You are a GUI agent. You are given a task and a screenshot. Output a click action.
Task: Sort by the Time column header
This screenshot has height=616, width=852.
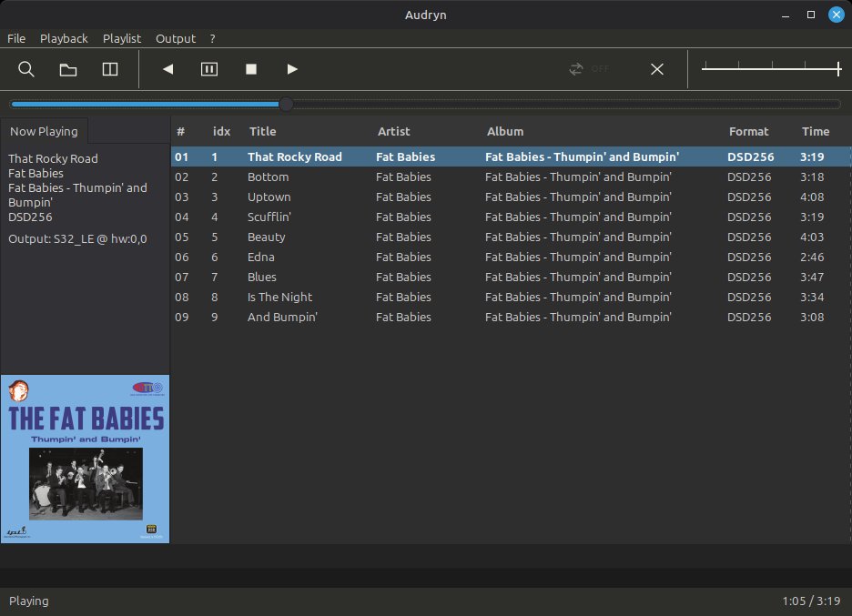[x=815, y=131]
